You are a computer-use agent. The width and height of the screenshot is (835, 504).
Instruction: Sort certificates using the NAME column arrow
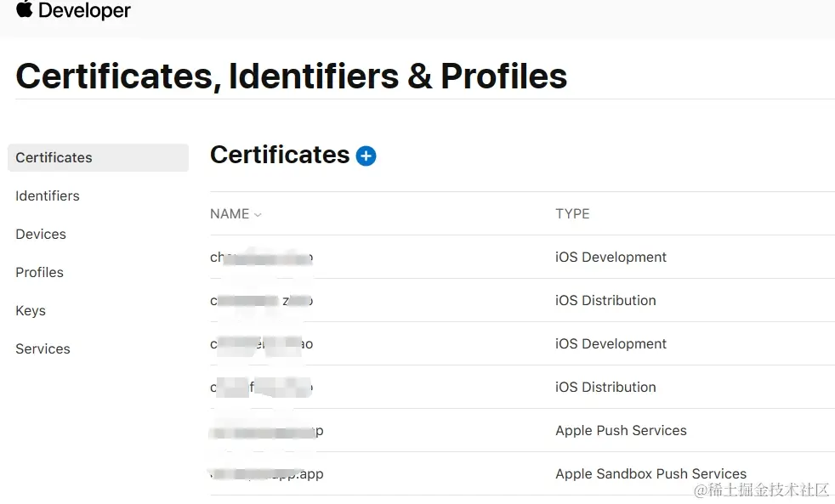258,215
